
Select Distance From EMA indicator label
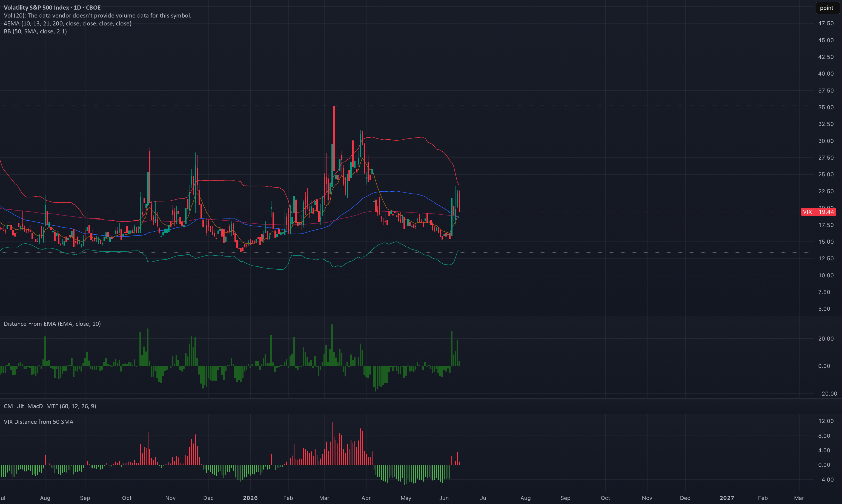[x=52, y=324]
